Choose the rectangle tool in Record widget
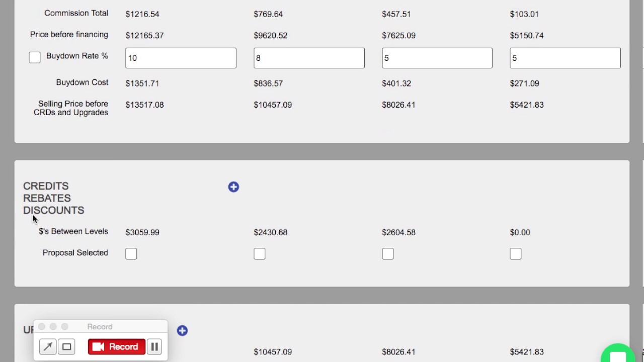644x362 pixels. click(66, 347)
